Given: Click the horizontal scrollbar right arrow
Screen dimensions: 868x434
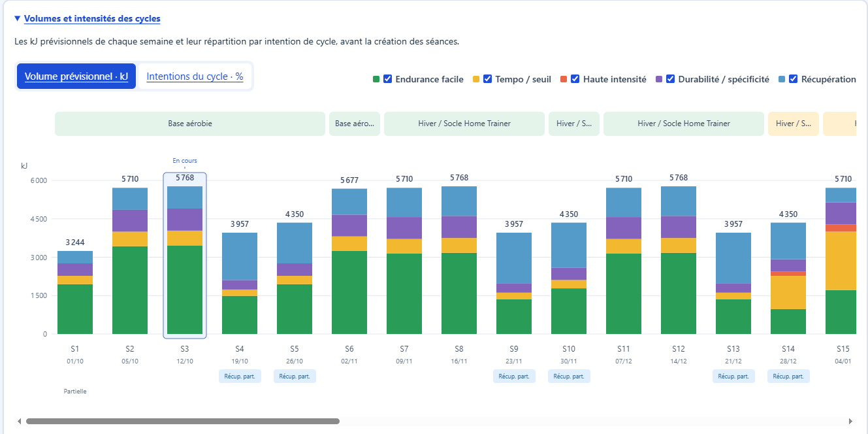Looking at the screenshot, I should tap(850, 422).
